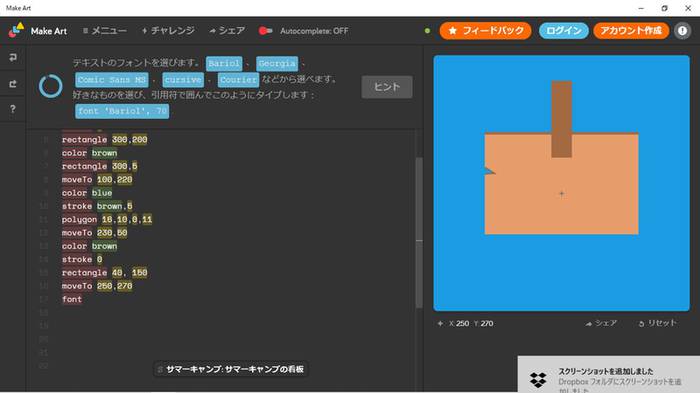Click the ヒント hint button
Screen dimensions: 700x393
click(387, 87)
